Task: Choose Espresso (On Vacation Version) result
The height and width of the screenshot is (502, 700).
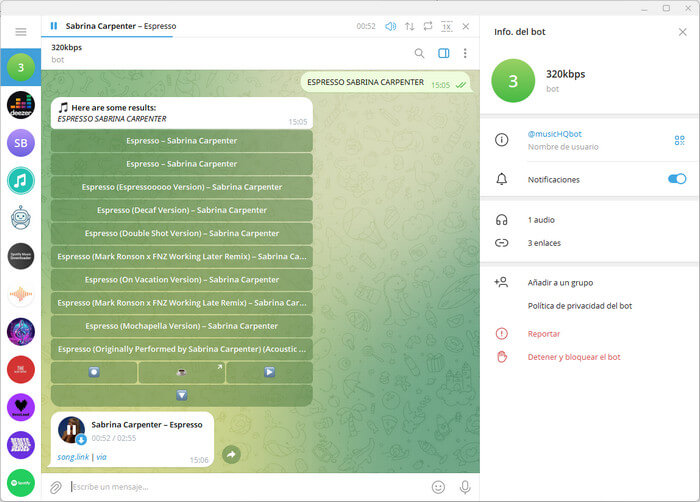Action: pyautogui.click(x=182, y=280)
